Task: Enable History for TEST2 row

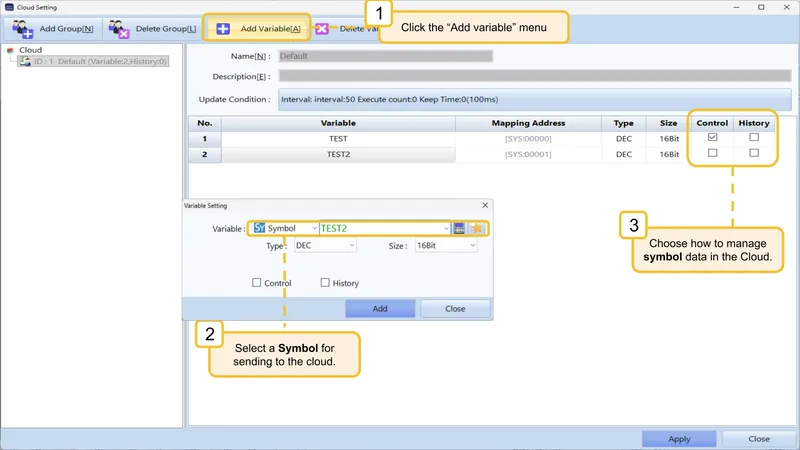Action: click(x=754, y=153)
